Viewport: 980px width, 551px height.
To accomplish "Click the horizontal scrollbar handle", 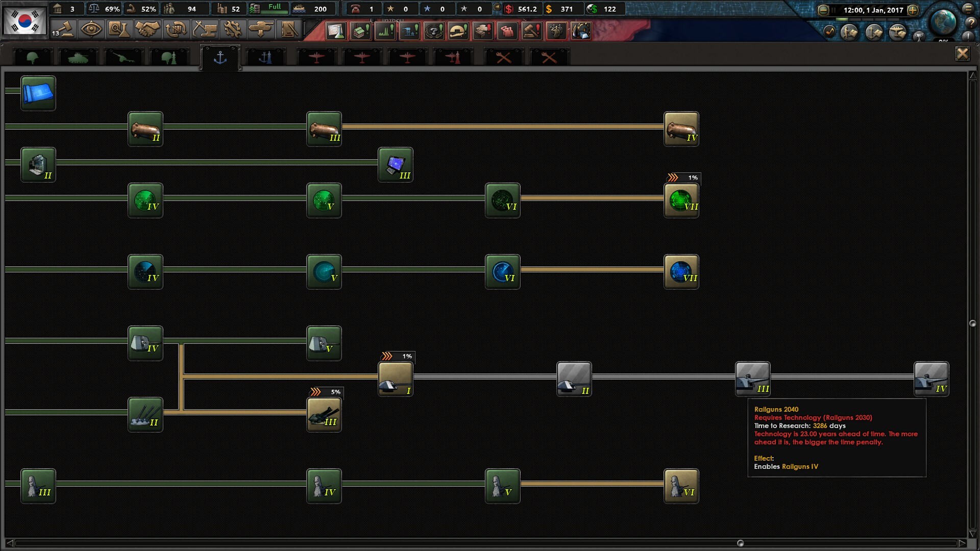I will click(x=740, y=543).
